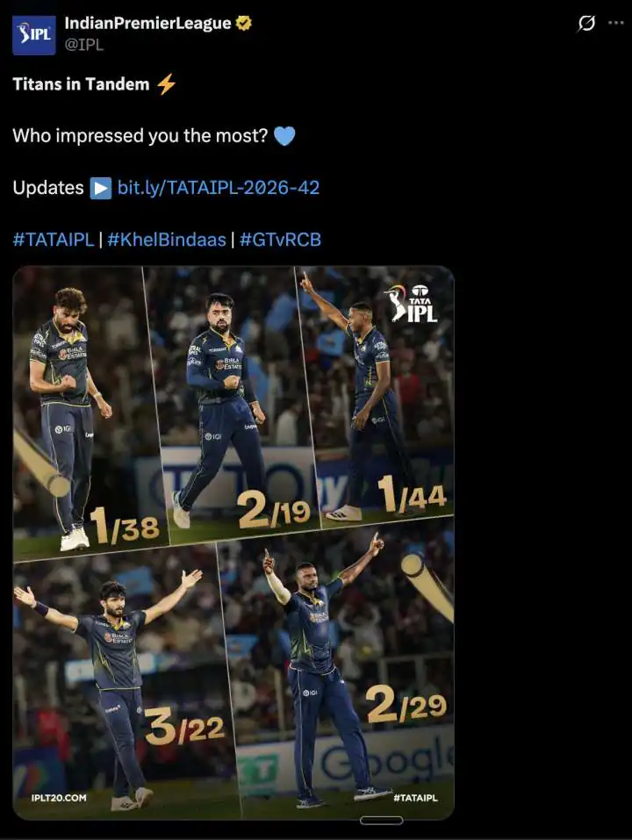Image resolution: width=632 pixels, height=840 pixels.
Task: Click the @IPL handle
Action: coord(84,45)
